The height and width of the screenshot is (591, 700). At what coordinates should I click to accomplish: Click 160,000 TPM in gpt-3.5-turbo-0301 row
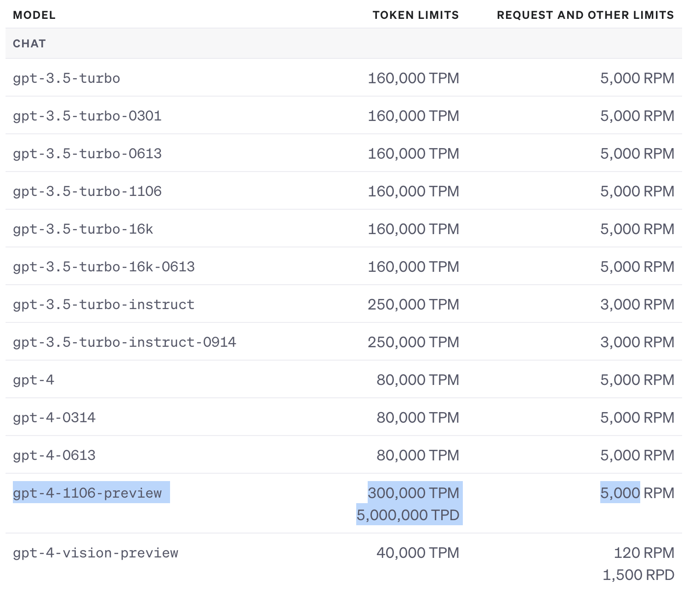pyautogui.click(x=414, y=116)
